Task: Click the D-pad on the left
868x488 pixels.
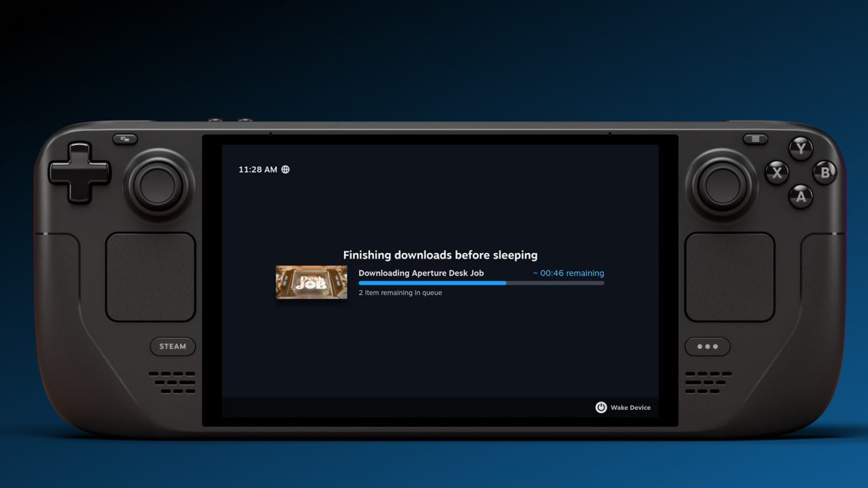Action: pos(79,173)
